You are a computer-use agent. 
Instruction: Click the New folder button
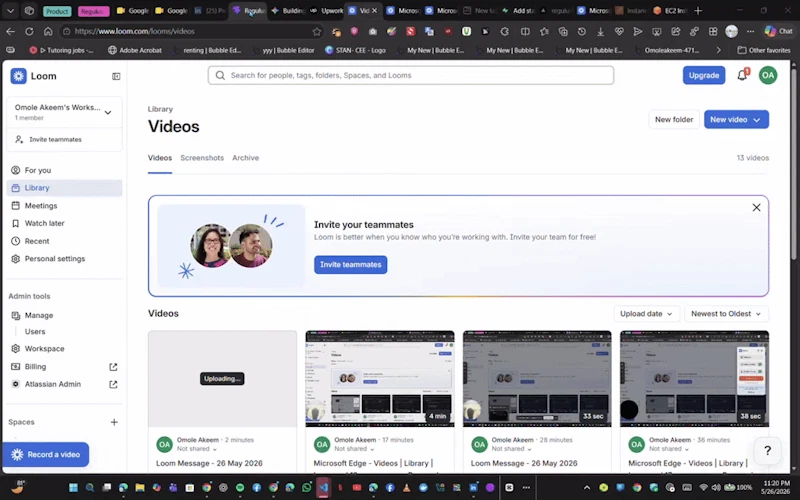tap(673, 119)
